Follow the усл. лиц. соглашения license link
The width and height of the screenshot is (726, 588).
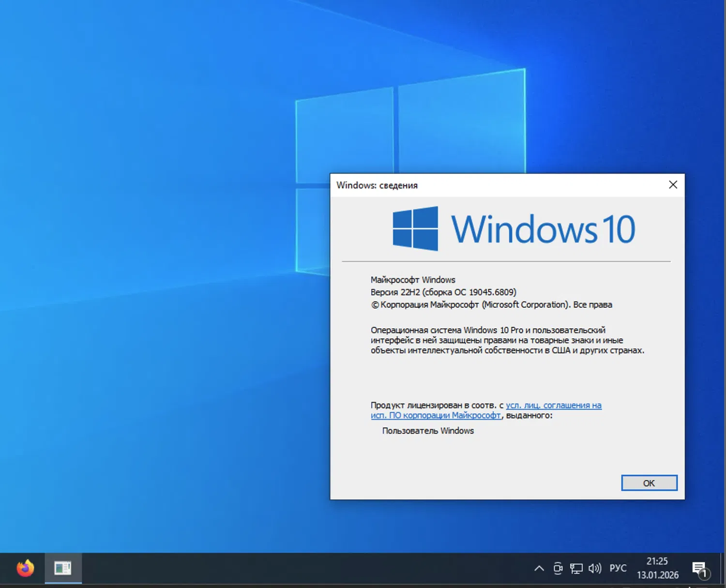point(554,405)
